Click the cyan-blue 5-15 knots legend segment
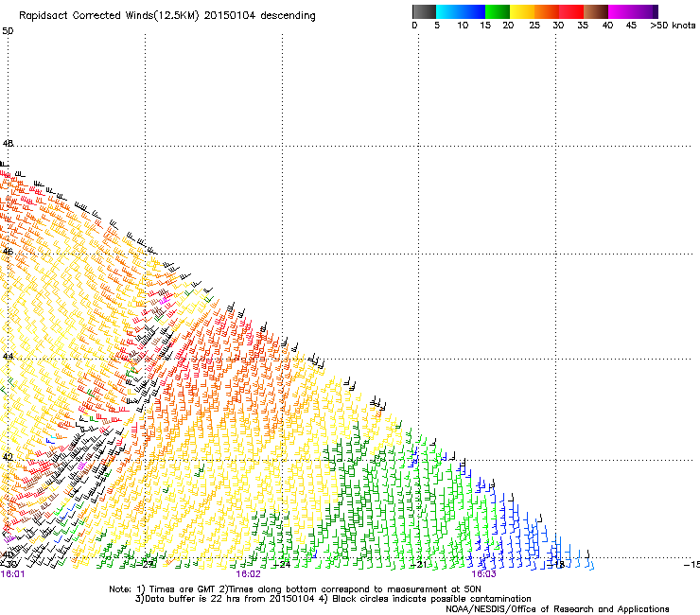This screenshot has width=700, height=615. (461, 11)
